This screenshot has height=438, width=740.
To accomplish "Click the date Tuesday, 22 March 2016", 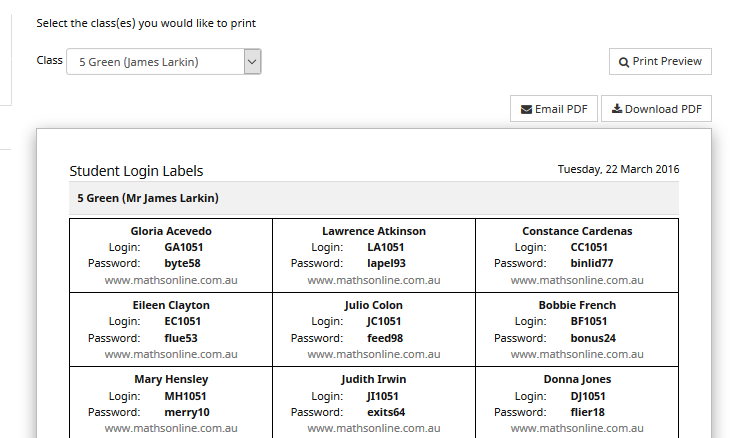I will click(618, 169).
